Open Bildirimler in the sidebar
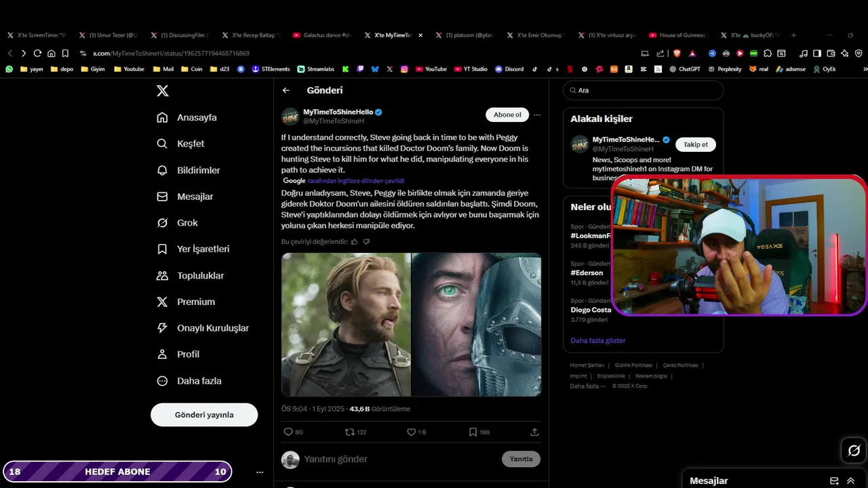The height and width of the screenshot is (488, 868). tap(188, 170)
